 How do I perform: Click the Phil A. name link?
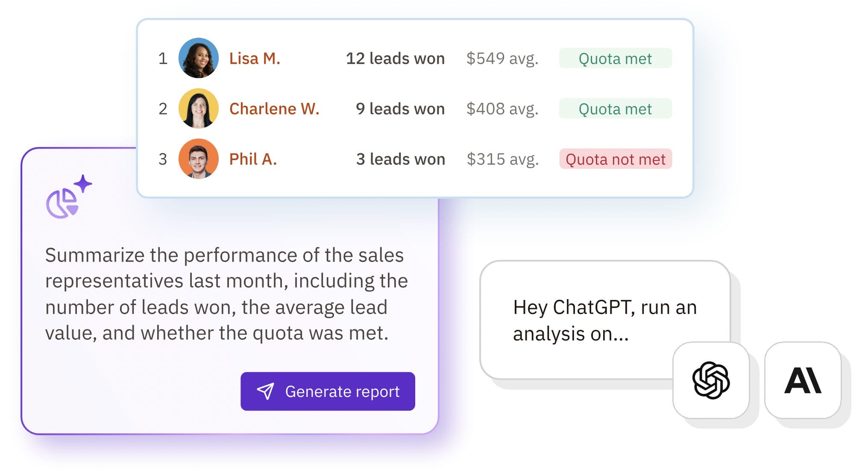[253, 159]
